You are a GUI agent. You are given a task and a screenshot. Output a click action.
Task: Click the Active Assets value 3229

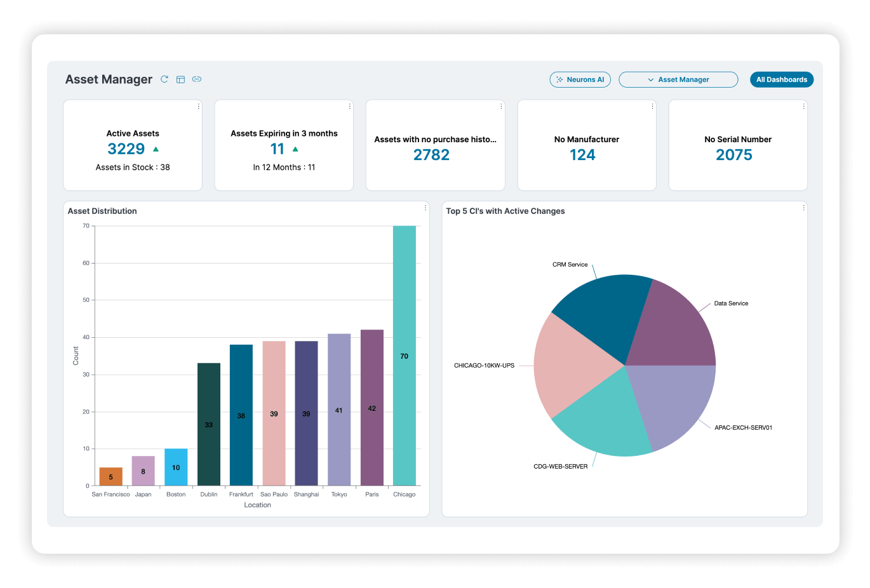126,149
